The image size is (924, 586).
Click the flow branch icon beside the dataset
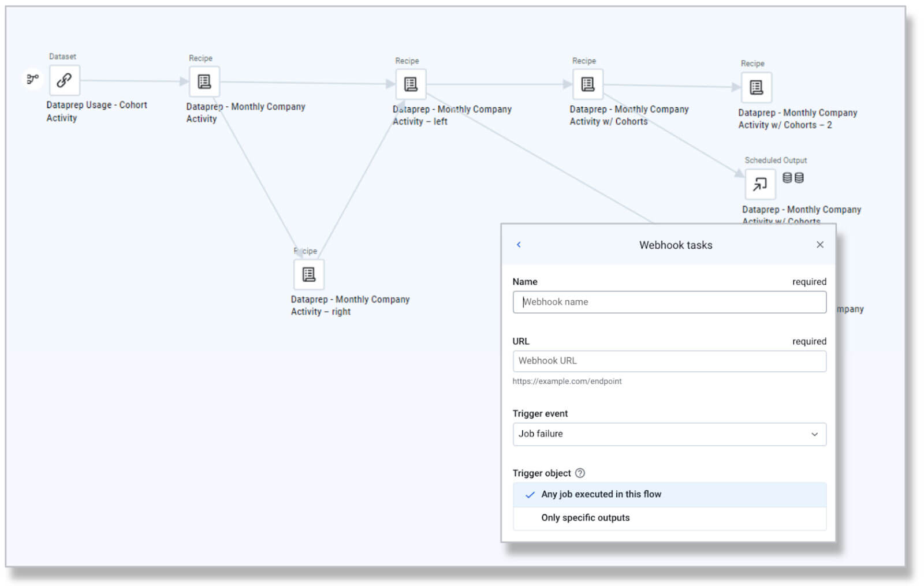coord(33,79)
